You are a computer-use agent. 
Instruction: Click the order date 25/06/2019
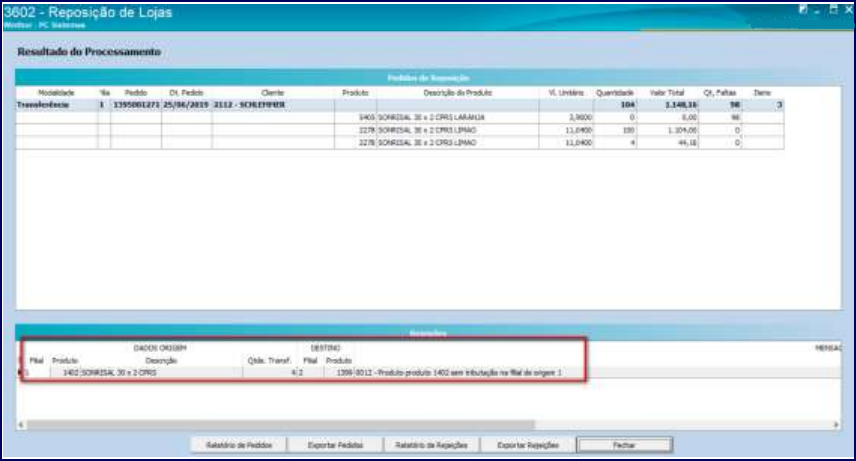(x=186, y=105)
